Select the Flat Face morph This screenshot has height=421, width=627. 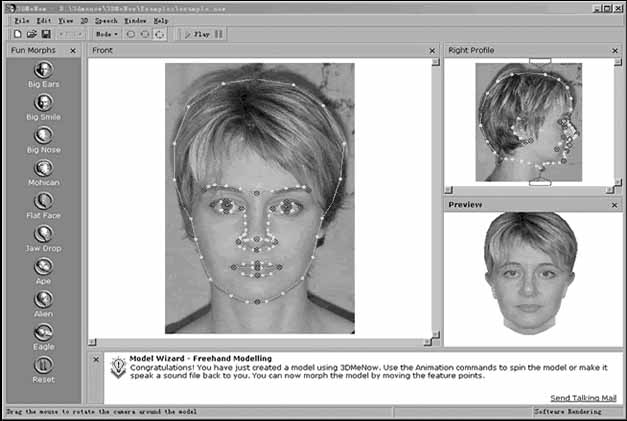point(43,201)
